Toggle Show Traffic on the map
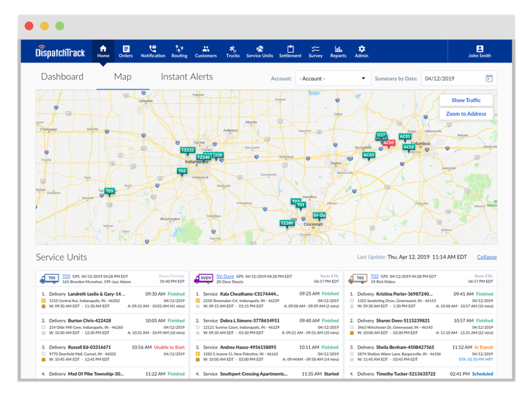This screenshot has height=401, width=532. coord(465,100)
